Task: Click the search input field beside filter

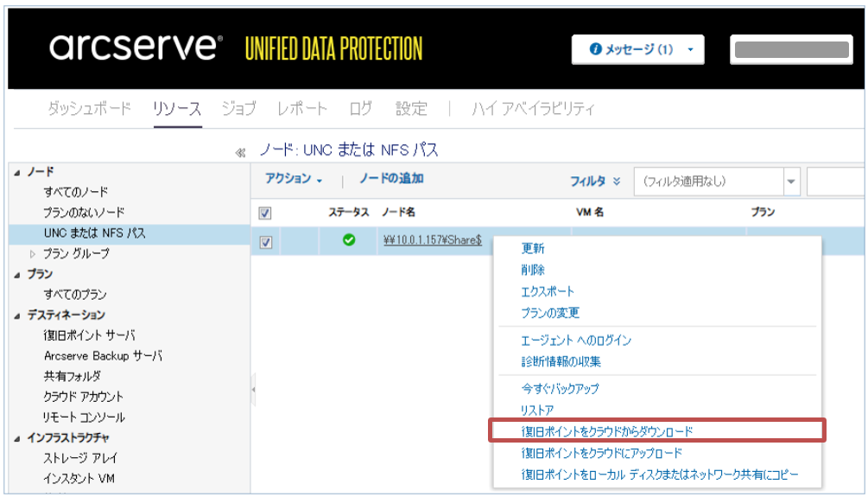Action: 835,182
